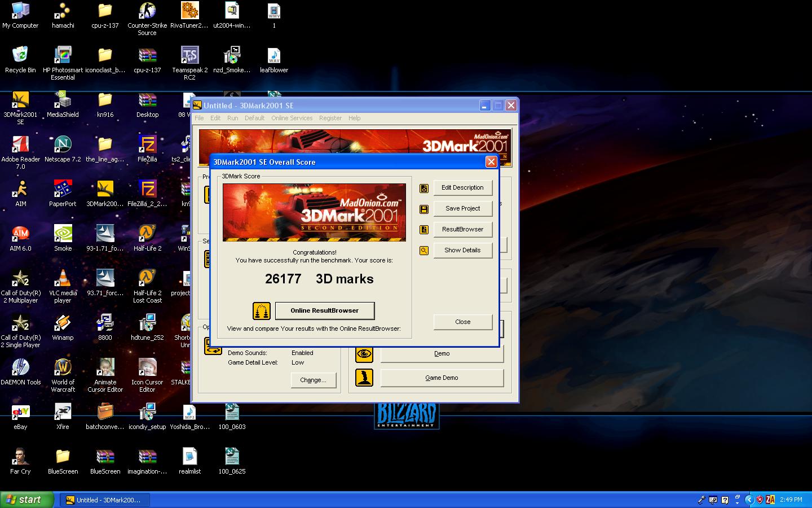
Task: Click the floppy disk save icon
Action: point(424,209)
